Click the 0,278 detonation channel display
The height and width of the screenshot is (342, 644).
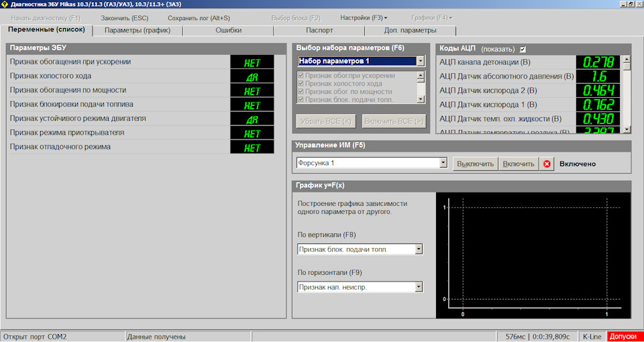(x=598, y=62)
